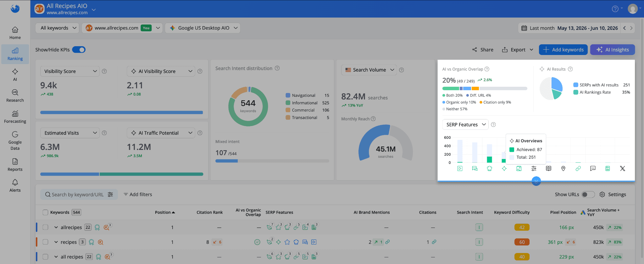Click the map pin local icon under chart
This screenshot has height=264, width=644.
coord(563,168)
